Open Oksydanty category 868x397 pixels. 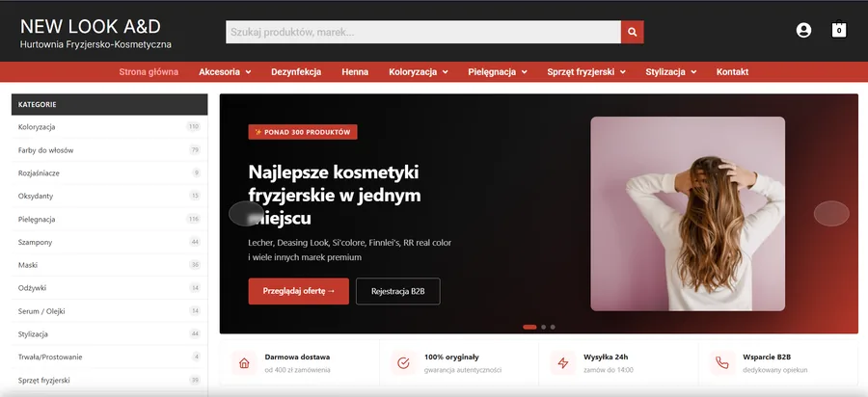click(110, 196)
